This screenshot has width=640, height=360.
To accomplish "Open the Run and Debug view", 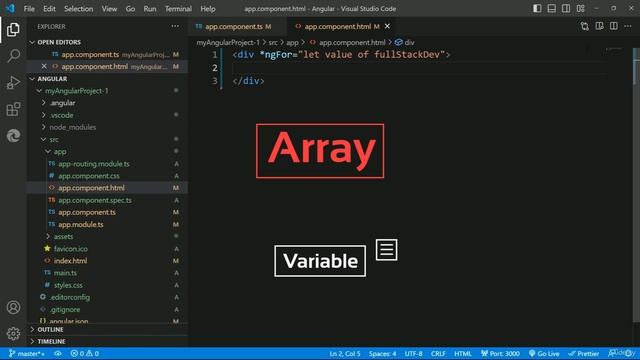I will click(x=13, y=82).
